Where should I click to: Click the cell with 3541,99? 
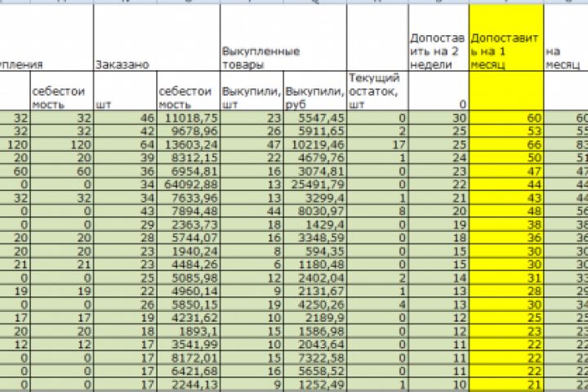[x=189, y=344]
